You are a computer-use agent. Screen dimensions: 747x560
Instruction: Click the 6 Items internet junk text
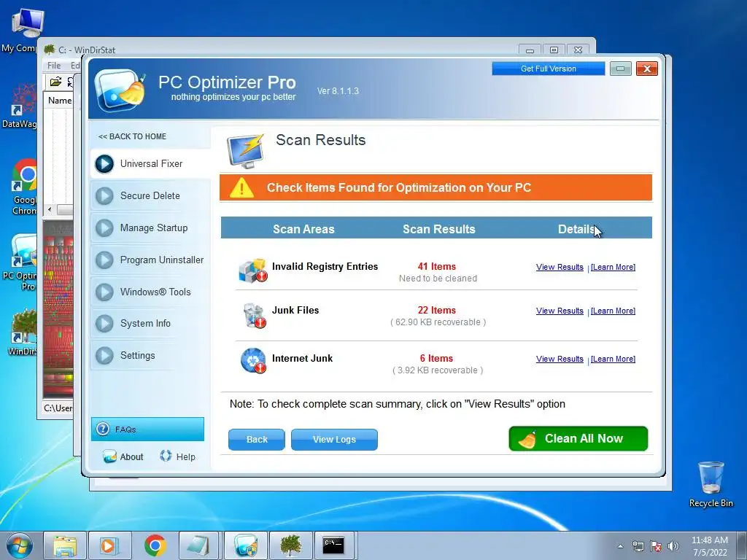436,359
